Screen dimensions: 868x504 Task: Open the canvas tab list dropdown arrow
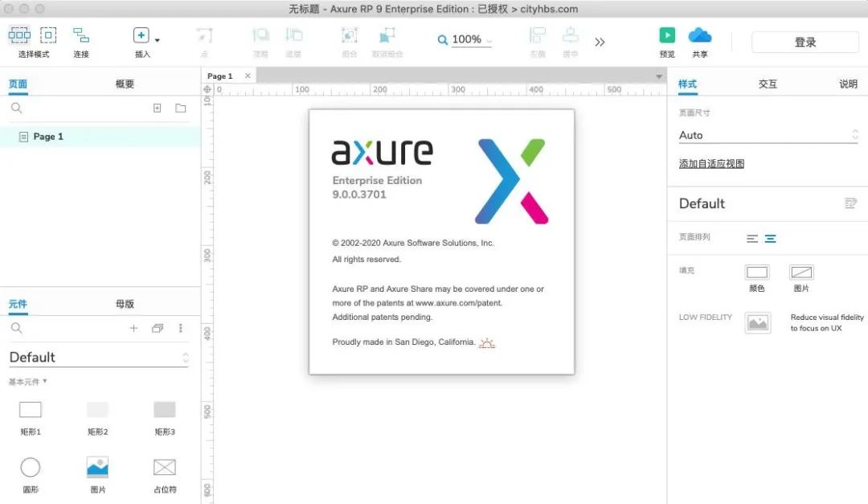coord(659,76)
